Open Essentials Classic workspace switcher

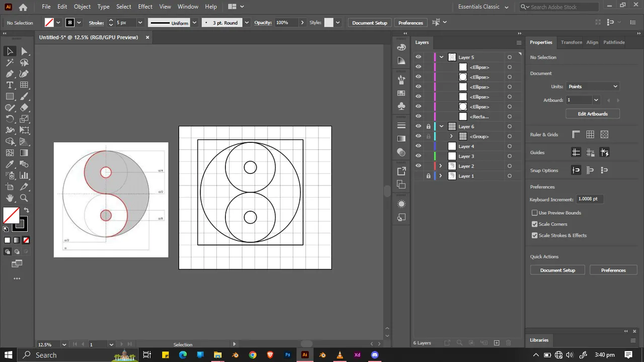pyautogui.click(x=483, y=7)
